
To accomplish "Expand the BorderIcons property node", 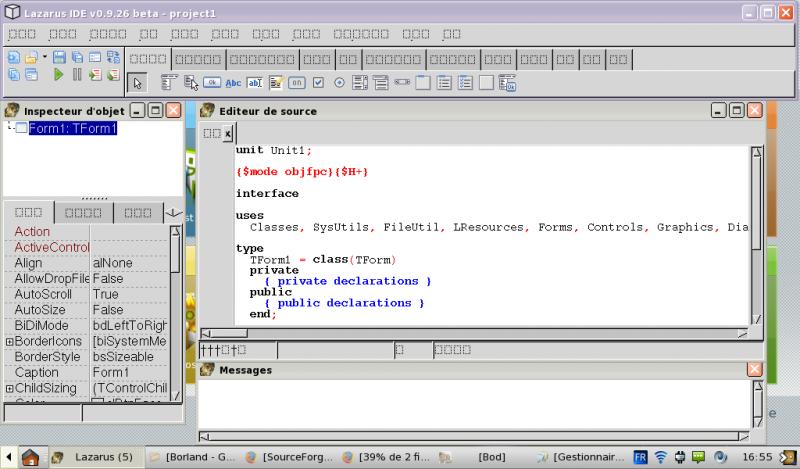I will 9,341.
